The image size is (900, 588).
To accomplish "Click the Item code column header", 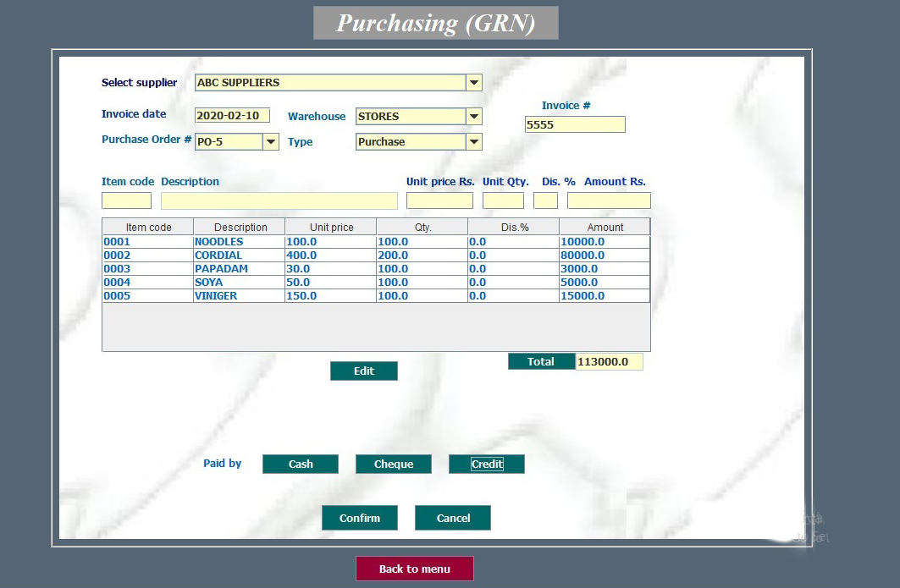I will 148,228.
